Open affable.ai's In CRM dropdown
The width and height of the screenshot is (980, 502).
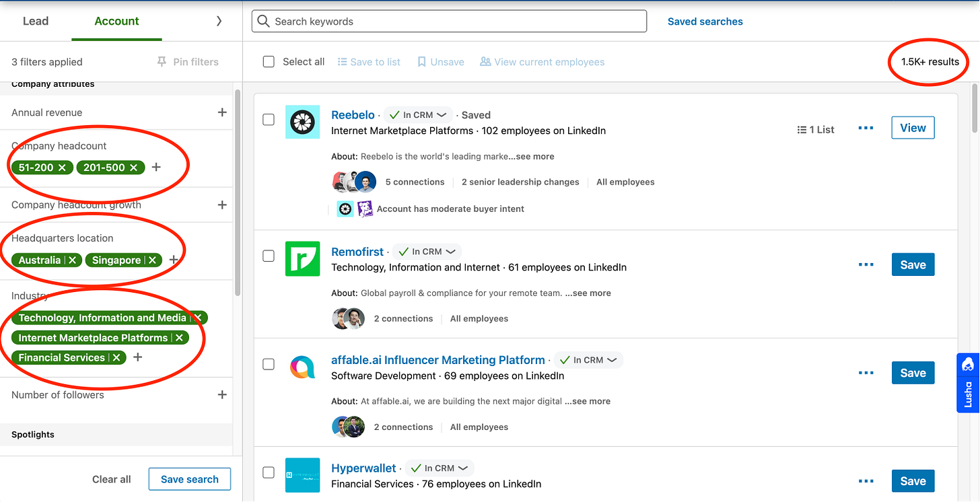click(x=588, y=360)
